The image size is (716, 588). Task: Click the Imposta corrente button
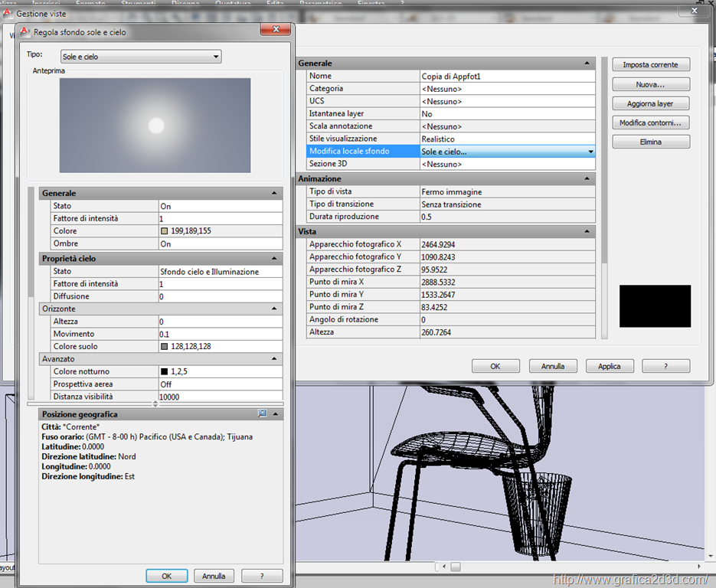coord(651,65)
